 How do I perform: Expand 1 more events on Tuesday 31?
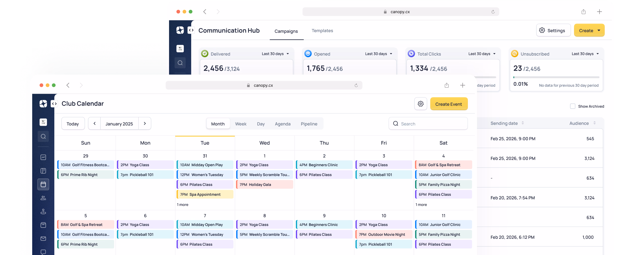183,205
